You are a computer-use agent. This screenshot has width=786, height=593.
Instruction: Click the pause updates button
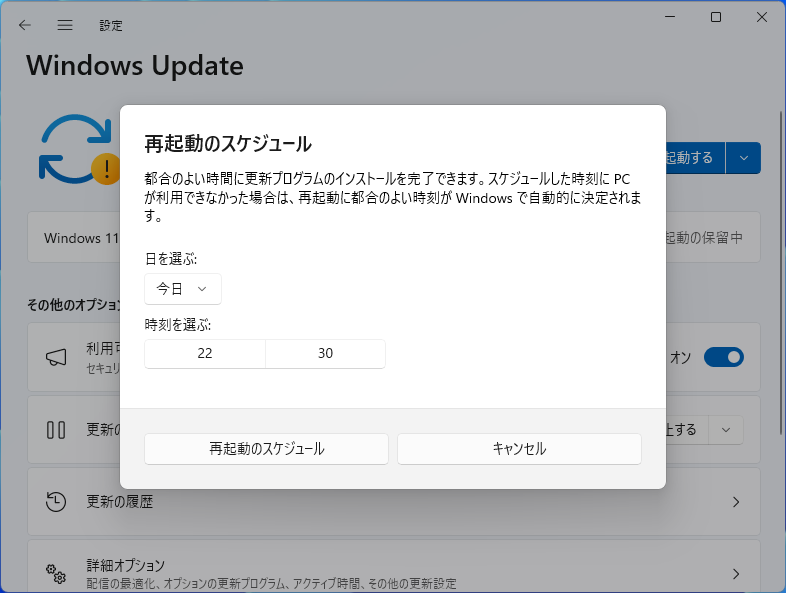(687, 430)
